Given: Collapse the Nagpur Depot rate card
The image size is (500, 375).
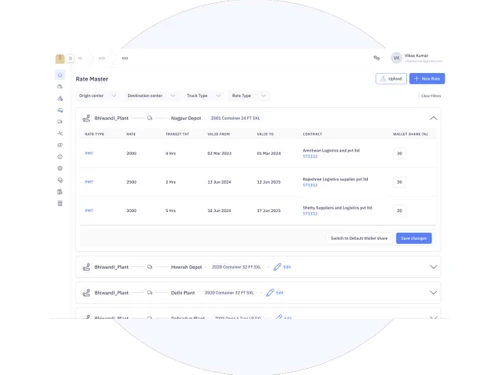Looking at the screenshot, I should (433, 118).
